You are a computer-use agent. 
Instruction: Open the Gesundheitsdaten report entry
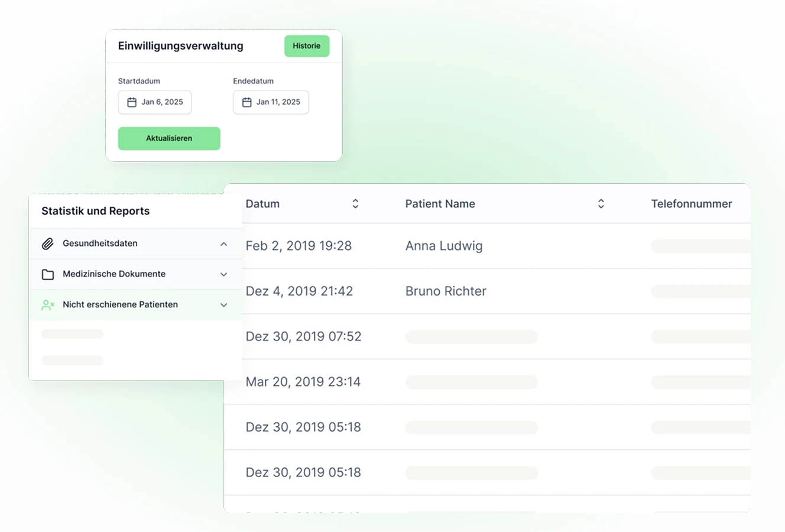pyautogui.click(x=135, y=244)
